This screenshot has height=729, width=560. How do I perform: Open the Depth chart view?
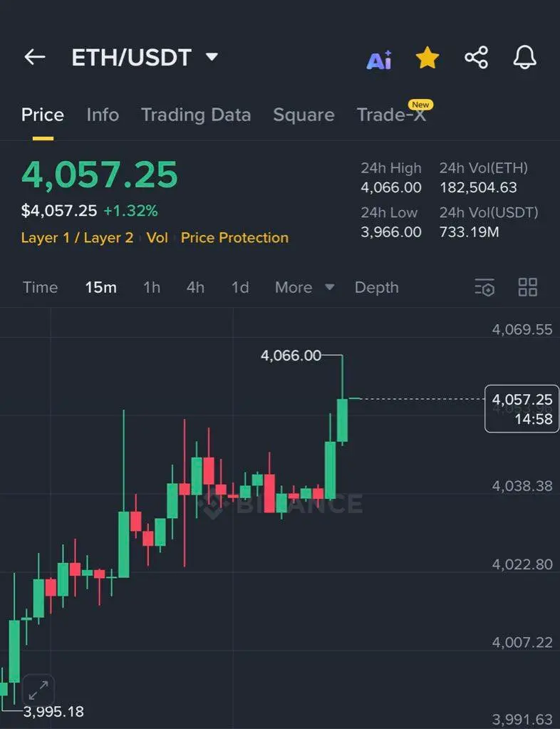pos(376,287)
